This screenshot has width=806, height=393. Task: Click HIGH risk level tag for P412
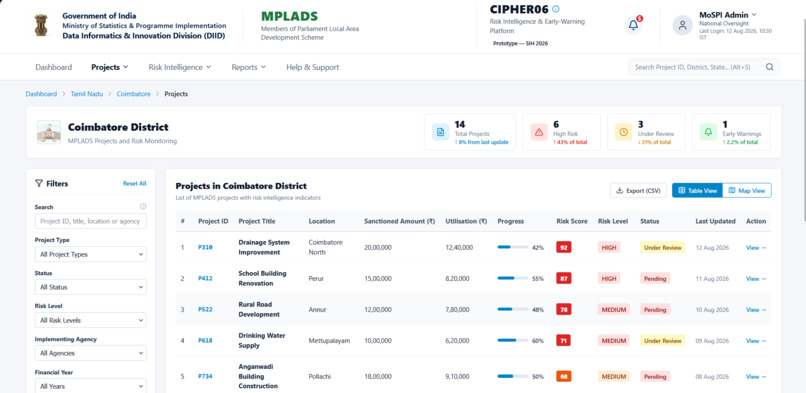(609, 278)
